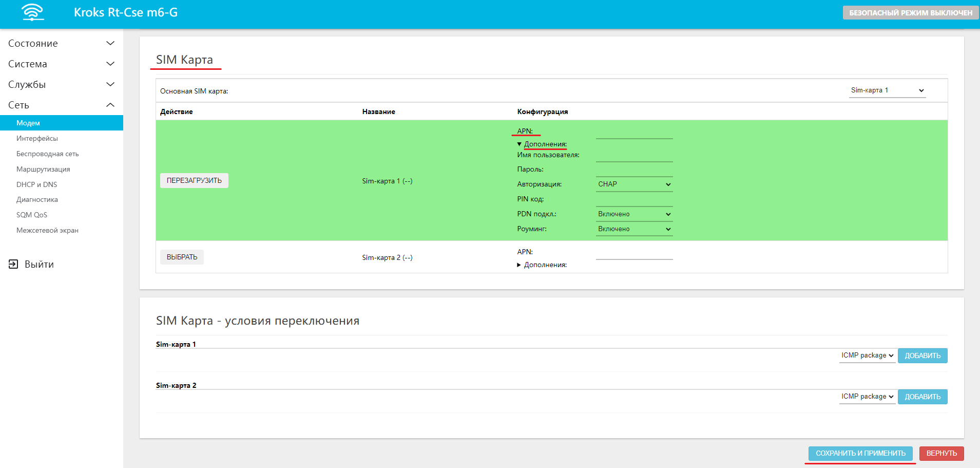
Task: Click ДОБАВИТЬ button for Sim-карта 2
Action: [x=923, y=397]
